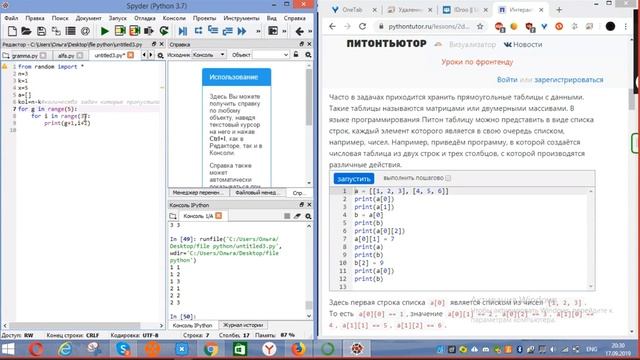Open Визуализатор link in page header

pyautogui.click(x=472, y=44)
